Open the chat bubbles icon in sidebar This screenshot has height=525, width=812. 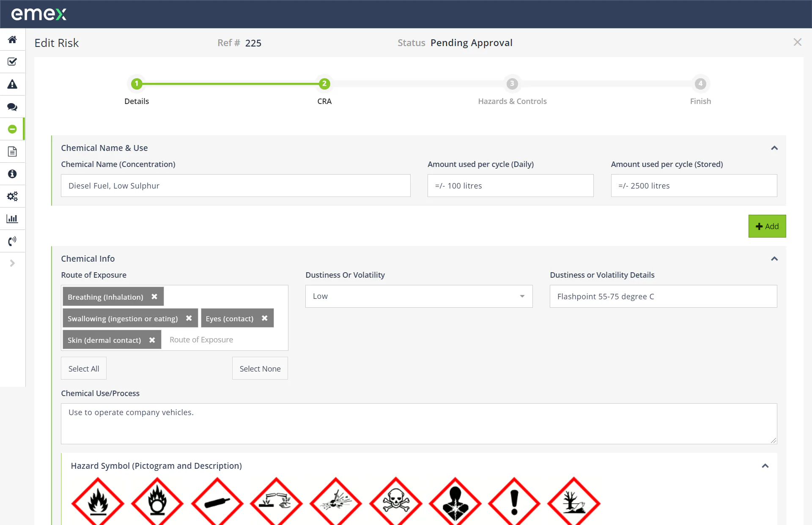(x=12, y=107)
